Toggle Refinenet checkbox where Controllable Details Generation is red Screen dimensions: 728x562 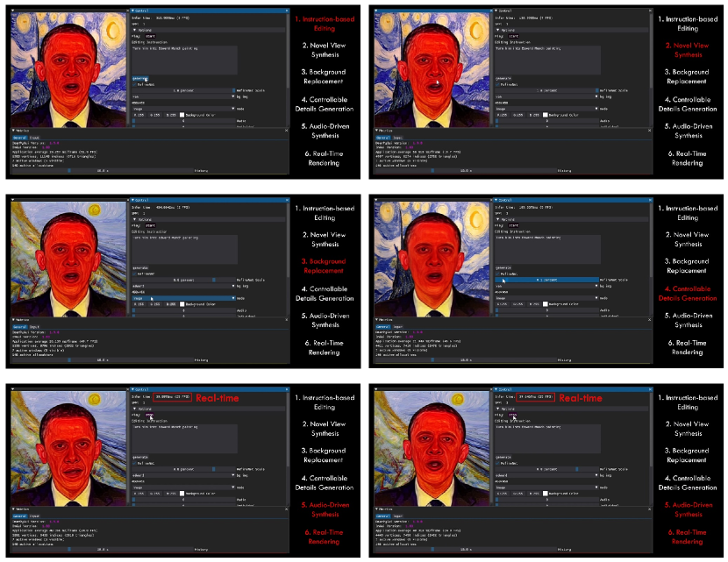pos(497,274)
